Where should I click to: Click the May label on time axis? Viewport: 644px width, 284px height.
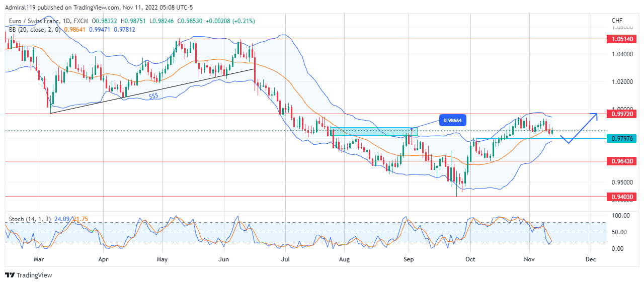click(162, 259)
